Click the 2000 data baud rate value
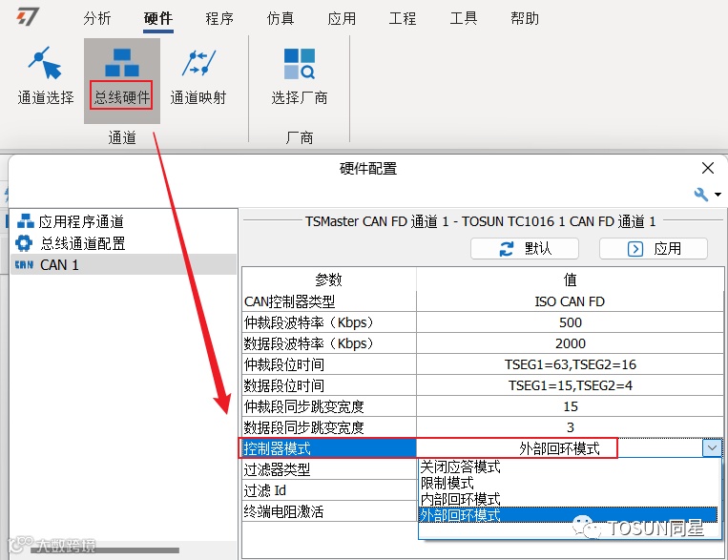Viewport: 728px width, 560px height. click(570, 343)
